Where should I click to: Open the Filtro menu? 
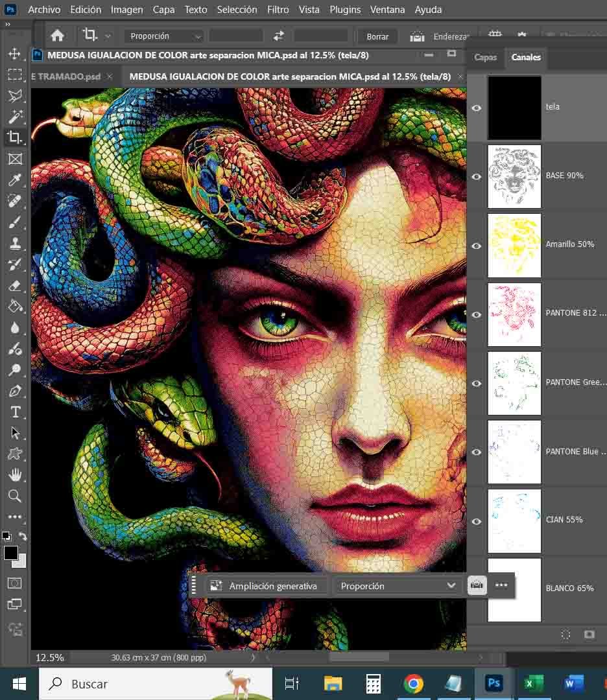(x=278, y=10)
